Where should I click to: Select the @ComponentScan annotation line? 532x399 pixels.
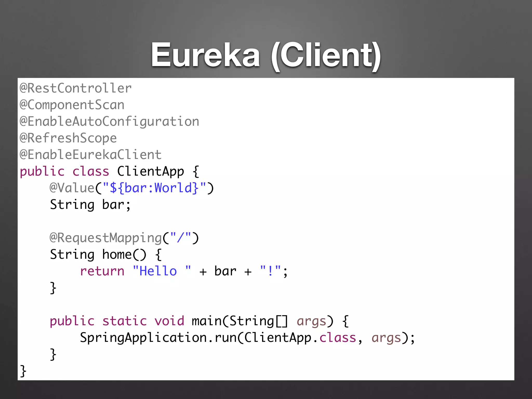pos(72,105)
